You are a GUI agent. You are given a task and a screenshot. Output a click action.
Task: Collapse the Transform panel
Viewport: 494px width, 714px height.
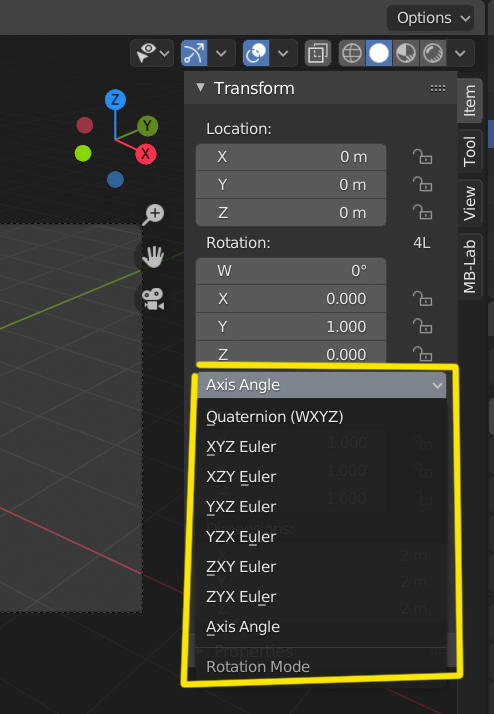point(200,87)
